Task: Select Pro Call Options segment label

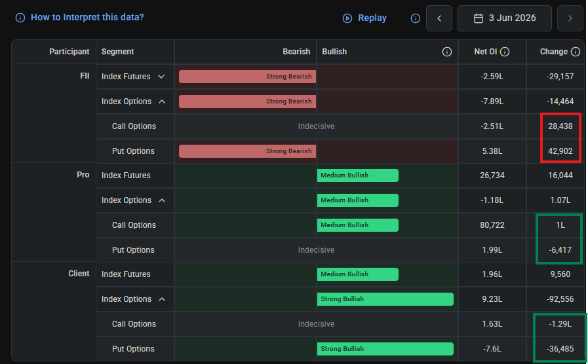Action: pos(134,225)
